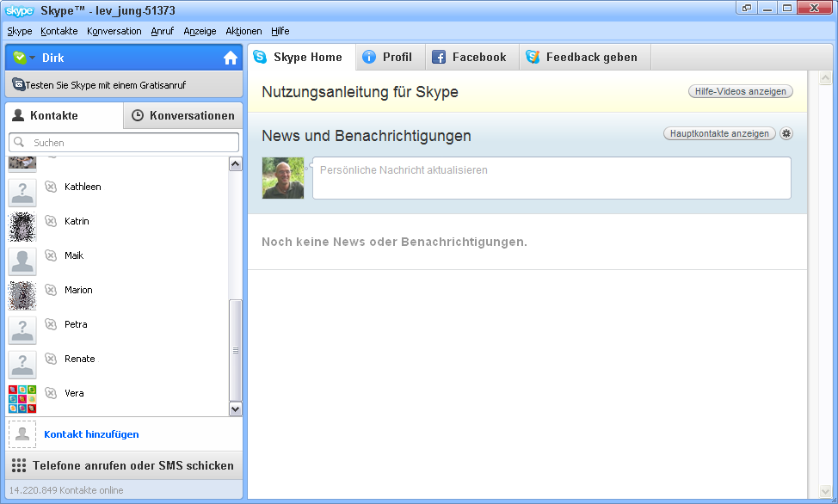Open the Skype Home tab
Viewport: 838px width, 504px height.
coord(302,57)
